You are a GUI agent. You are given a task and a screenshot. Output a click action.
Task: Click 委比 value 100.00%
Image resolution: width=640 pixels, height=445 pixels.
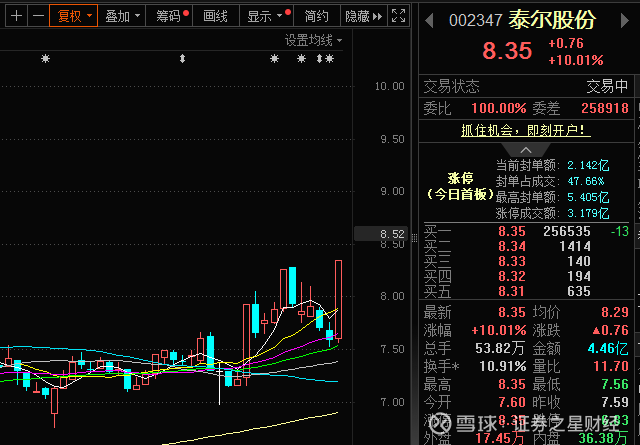[499, 108]
